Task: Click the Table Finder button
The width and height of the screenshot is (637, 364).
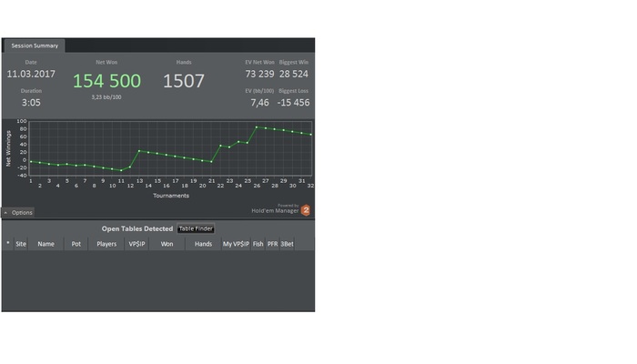Action: [x=196, y=228]
